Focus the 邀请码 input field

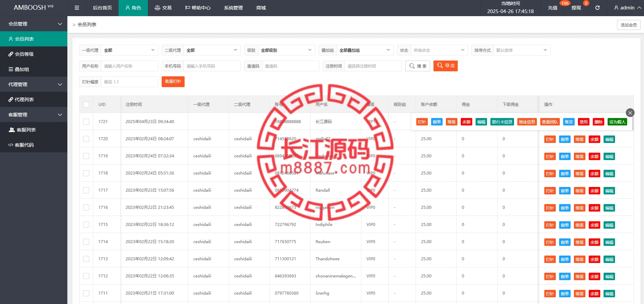(x=291, y=66)
